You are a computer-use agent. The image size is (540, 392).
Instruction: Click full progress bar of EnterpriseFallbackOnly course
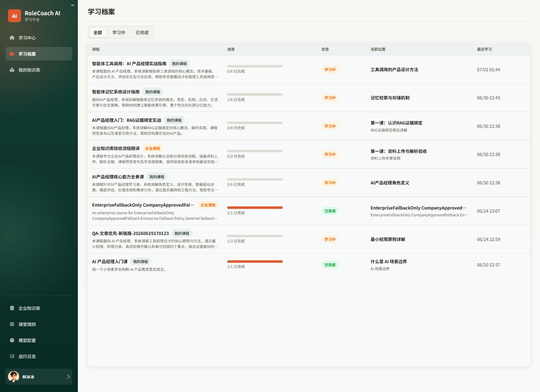[x=255, y=208]
